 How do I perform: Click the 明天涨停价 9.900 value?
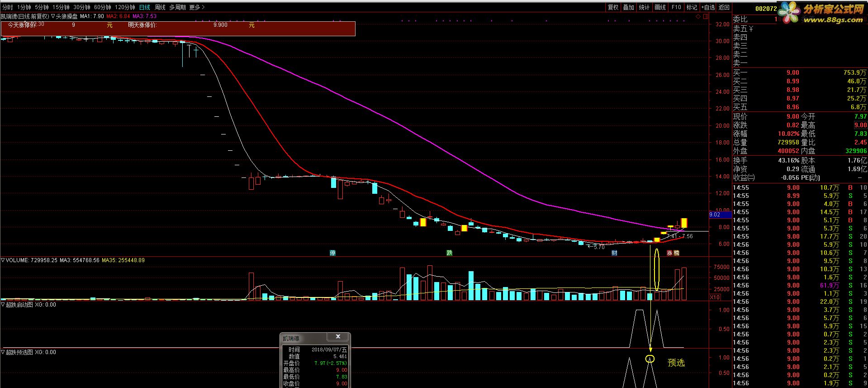(x=220, y=25)
